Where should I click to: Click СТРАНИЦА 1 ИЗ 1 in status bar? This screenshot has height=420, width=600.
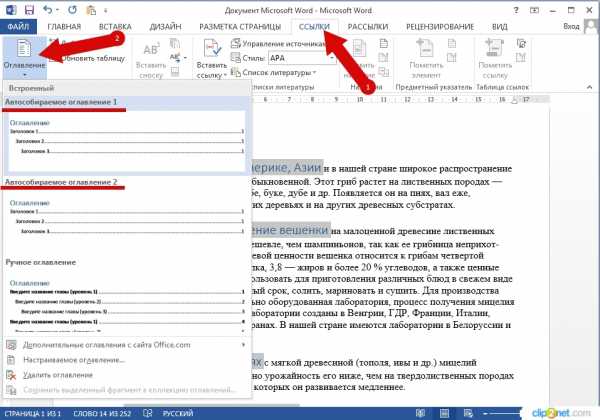click(33, 413)
